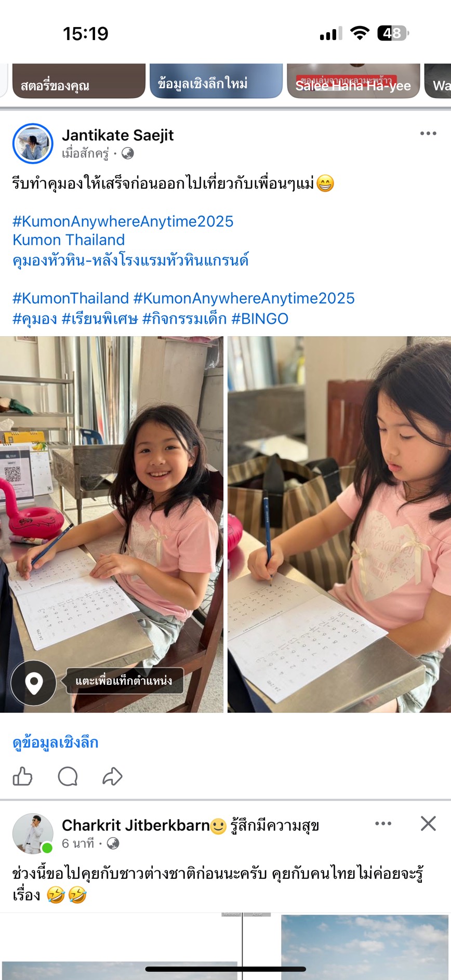Dismiss Charkrit Jitberkbarn's post with X
This screenshot has width=451, height=980.
428,824
